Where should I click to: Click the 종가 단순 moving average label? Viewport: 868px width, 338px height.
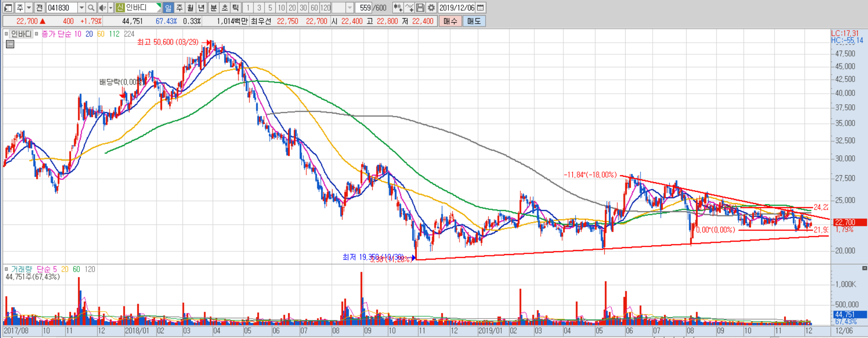[57, 34]
